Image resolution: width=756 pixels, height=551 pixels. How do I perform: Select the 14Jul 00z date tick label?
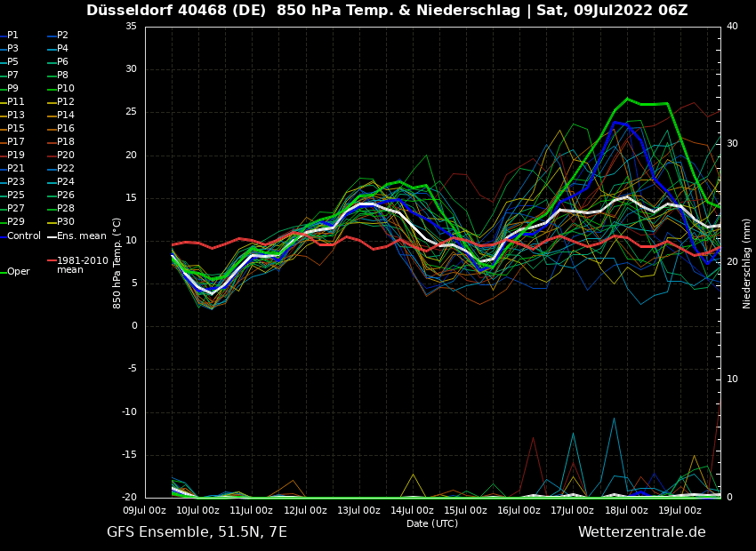click(x=412, y=511)
